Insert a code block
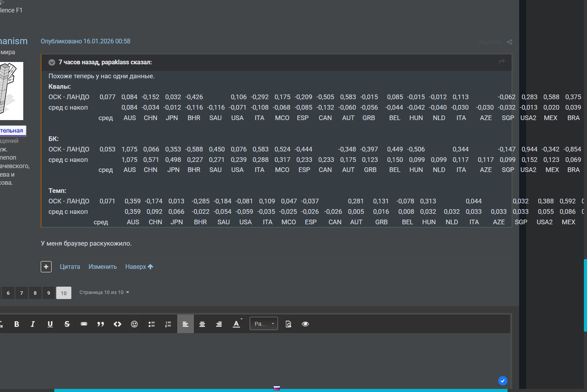The width and height of the screenshot is (587, 392). coord(117,324)
